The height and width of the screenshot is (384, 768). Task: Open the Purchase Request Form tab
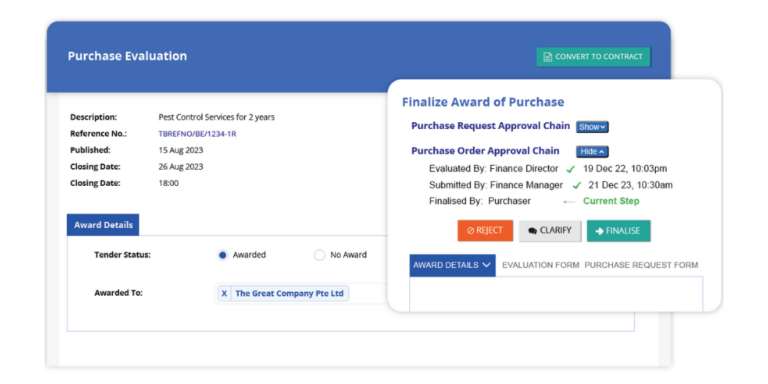coord(641,265)
